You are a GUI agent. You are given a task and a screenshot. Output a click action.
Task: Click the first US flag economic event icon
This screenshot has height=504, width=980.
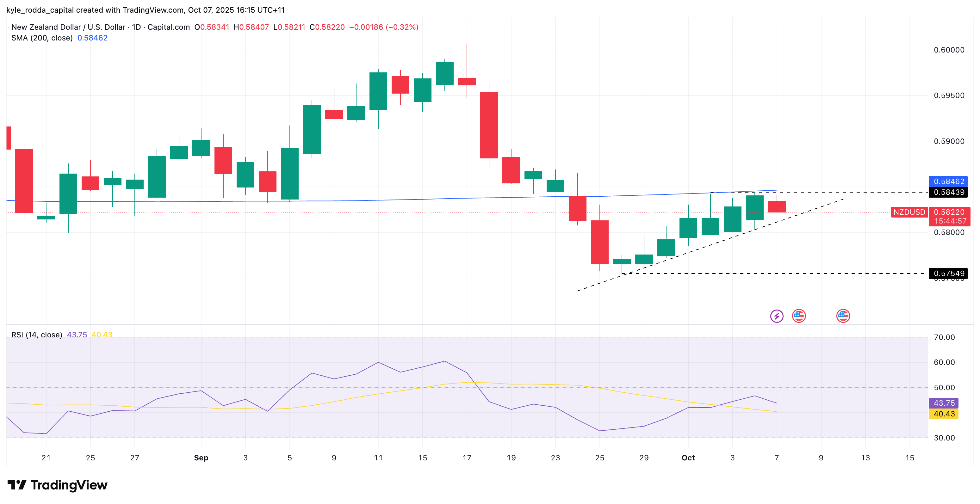[x=798, y=316]
